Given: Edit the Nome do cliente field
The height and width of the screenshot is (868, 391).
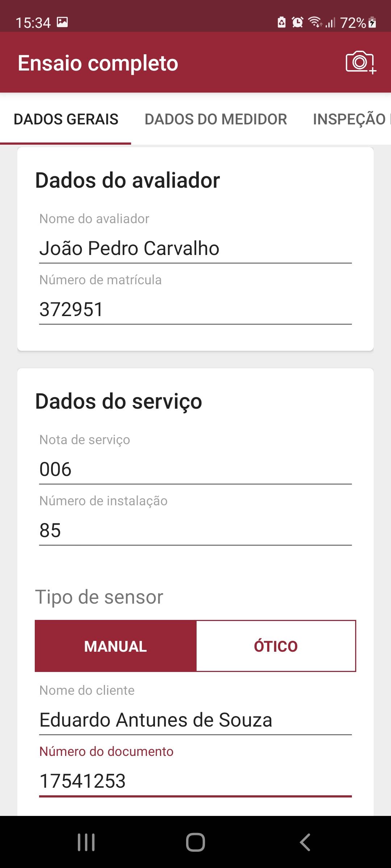Looking at the screenshot, I should coord(195,720).
